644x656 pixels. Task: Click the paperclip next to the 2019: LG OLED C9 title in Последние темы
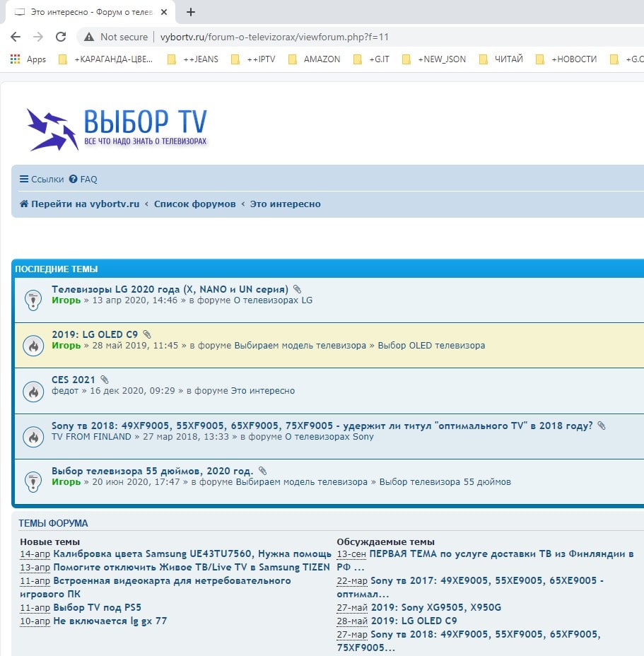pyautogui.click(x=147, y=334)
